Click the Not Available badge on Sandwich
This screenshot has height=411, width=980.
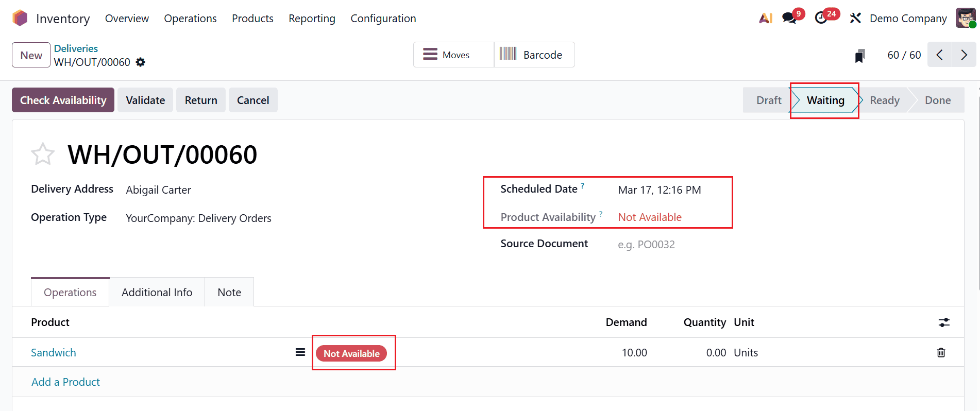[x=351, y=353]
